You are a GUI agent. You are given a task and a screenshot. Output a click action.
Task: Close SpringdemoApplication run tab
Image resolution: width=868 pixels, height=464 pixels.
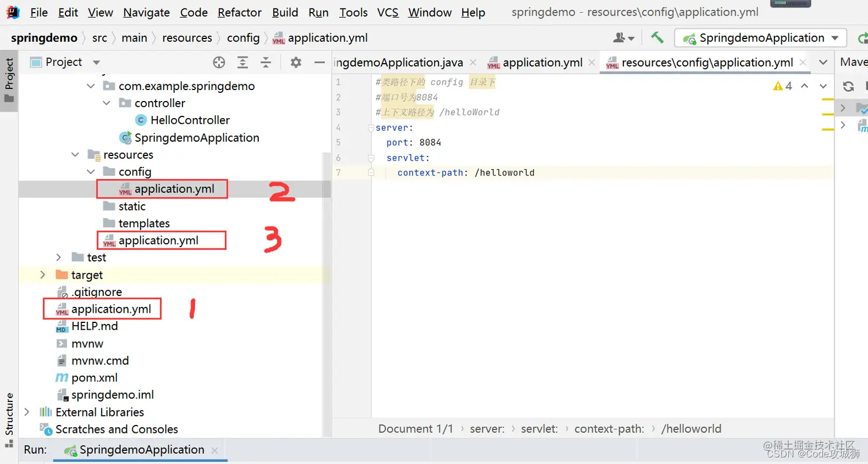(x=214, y=451)
